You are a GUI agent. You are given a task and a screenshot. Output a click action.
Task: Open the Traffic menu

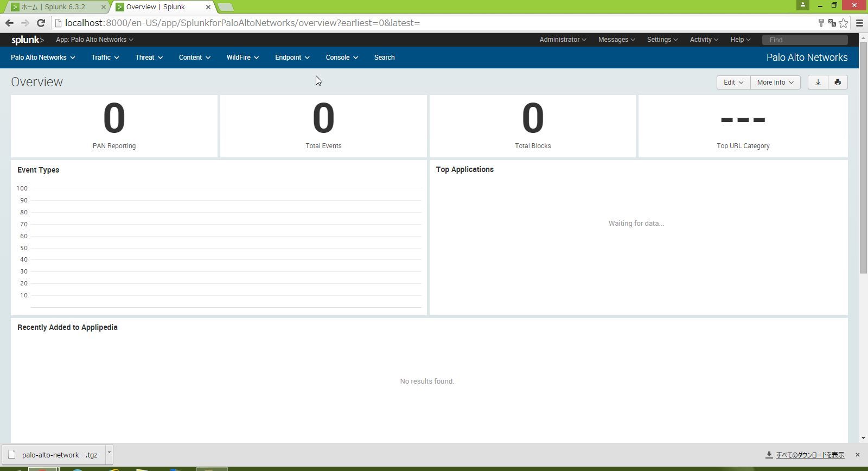pyautogui.click(x=105, y=58)
